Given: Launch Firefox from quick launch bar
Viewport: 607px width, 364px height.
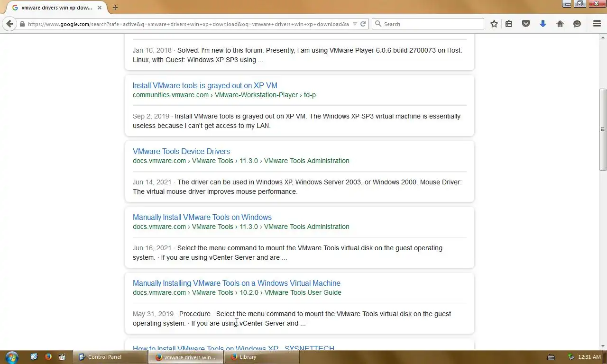Looking at the screenshot, I should click(48, 357).
